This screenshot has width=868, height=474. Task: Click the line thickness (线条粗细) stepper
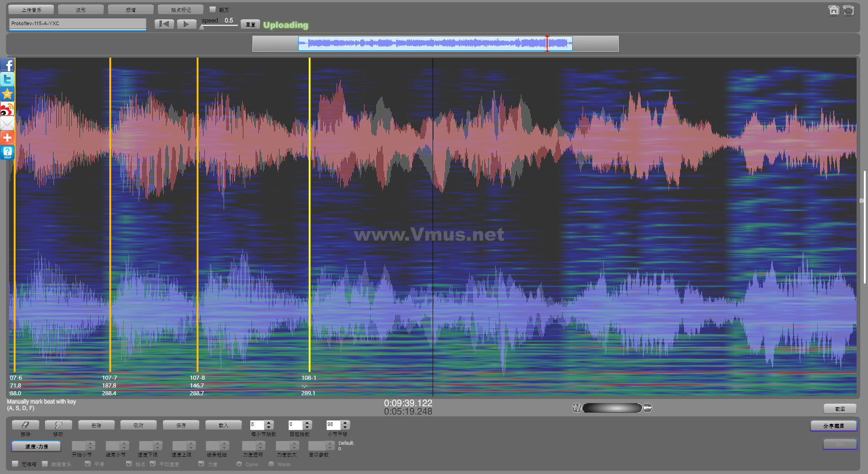pos(217,446)
